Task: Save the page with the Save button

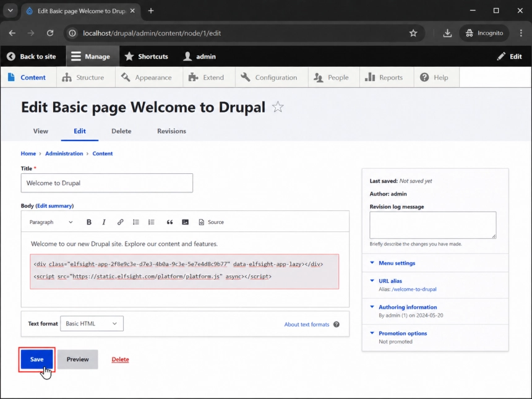Action: (x=36, y=359)
